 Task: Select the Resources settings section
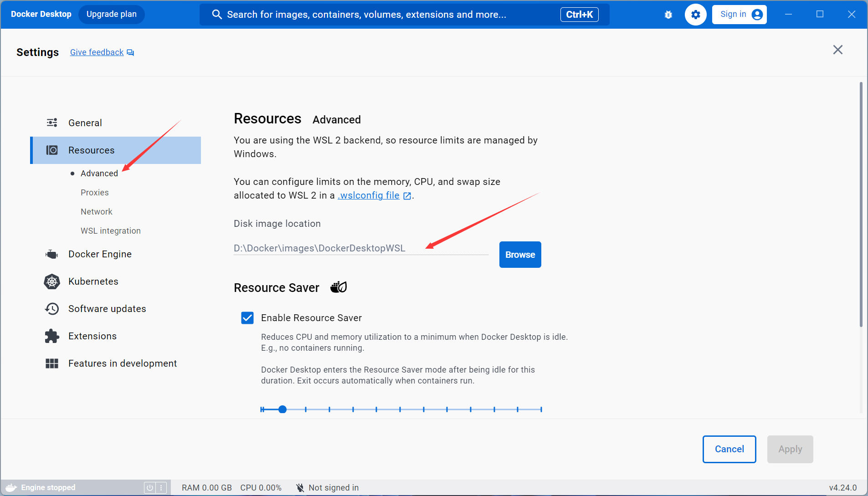pyautogui.click(x=115, y=150)
